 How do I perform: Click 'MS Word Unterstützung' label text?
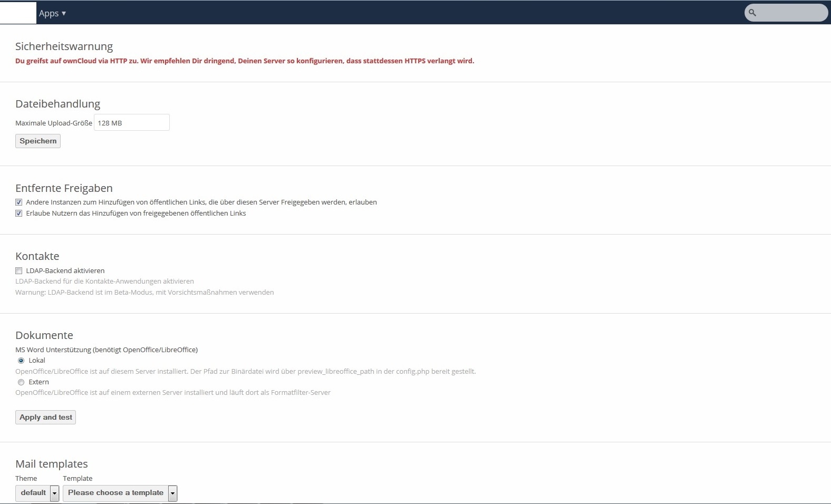click(x=107, y=350)
